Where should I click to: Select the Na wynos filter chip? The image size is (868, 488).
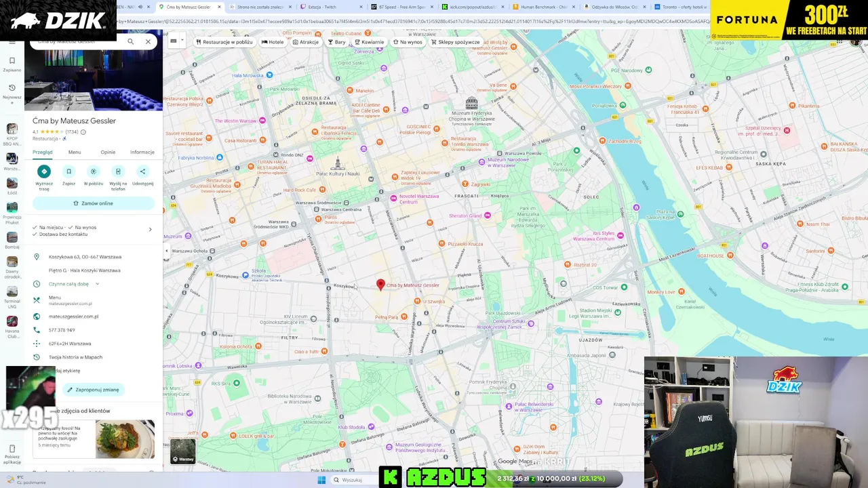coord(408,42)
